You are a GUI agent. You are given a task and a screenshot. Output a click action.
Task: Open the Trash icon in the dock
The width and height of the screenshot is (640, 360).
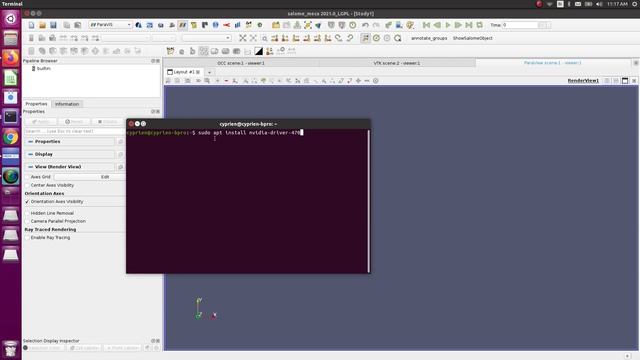pyautogui.click(x=11, y=349)
